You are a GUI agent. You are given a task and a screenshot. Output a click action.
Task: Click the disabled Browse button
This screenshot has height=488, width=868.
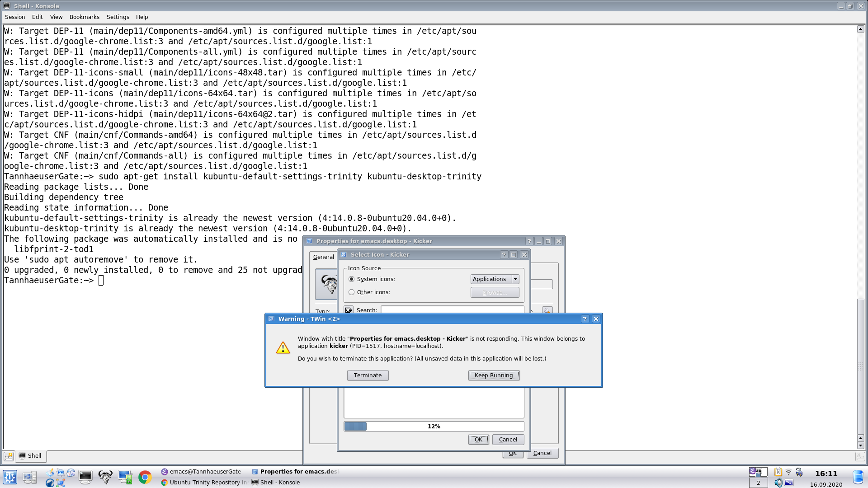[x=495, y=292]
